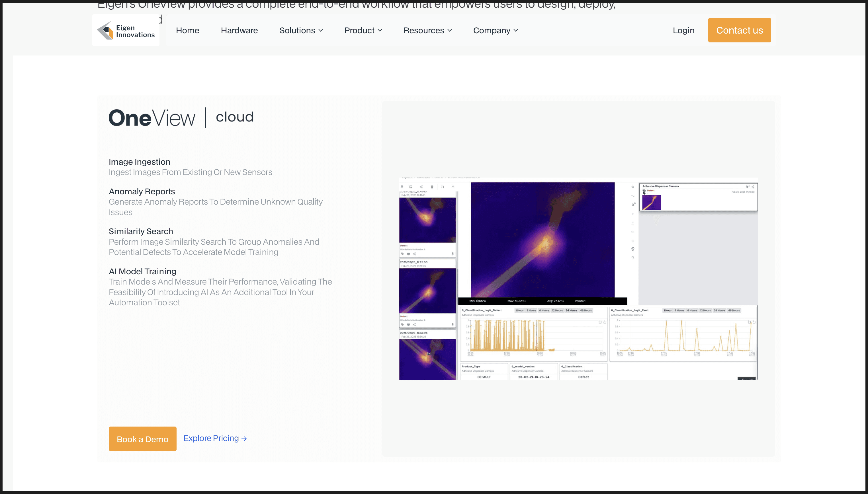868x494 pixels.
Task: Expand the Resources navigation dropdown
Action: 427,30
